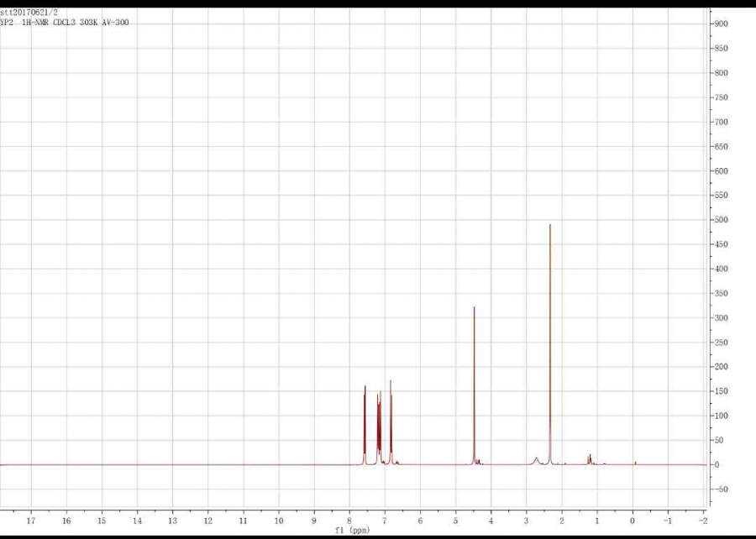Click the tallest peak near 2.3 ppm

point(550,344)
